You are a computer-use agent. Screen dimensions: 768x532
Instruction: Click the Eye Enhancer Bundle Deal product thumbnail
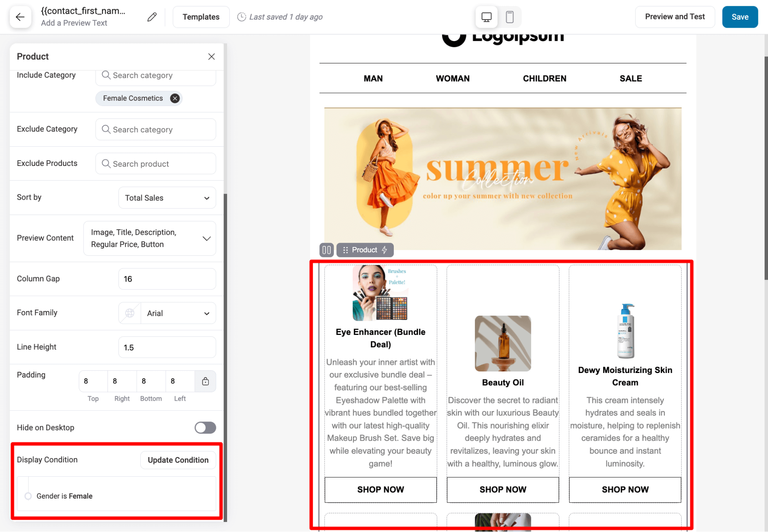380,294
